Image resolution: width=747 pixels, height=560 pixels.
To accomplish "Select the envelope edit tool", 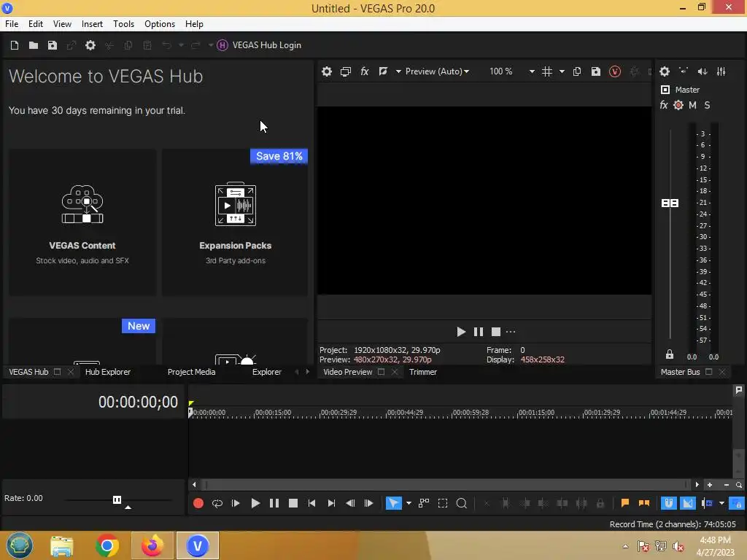I will [424, 503].
